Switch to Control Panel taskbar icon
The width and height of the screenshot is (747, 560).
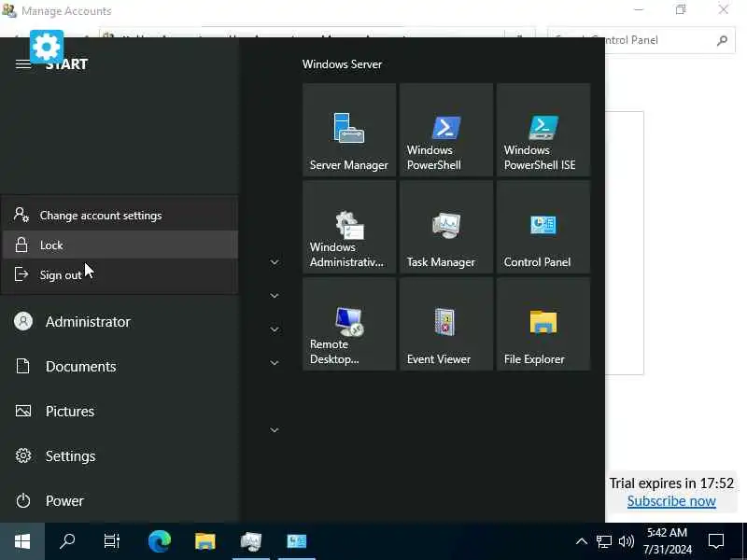[x=297, y=541]
